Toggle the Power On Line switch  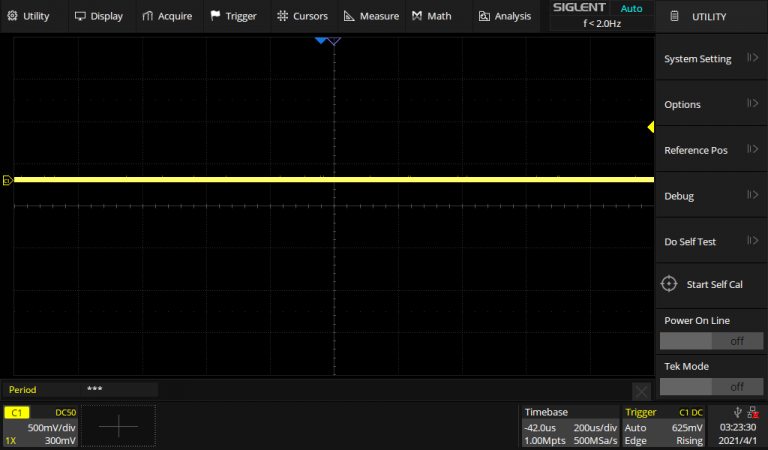(711, 341)
